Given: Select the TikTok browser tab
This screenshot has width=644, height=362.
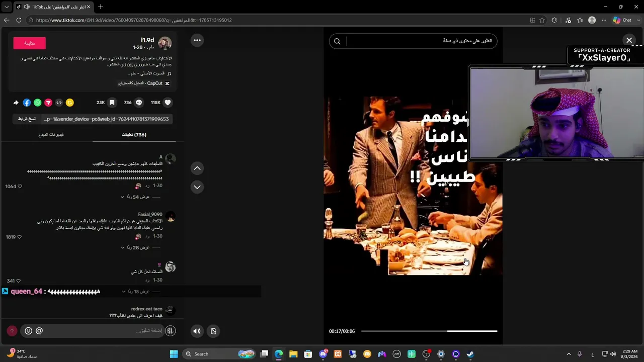Looking at the screenshot, I should coord(53,7).
